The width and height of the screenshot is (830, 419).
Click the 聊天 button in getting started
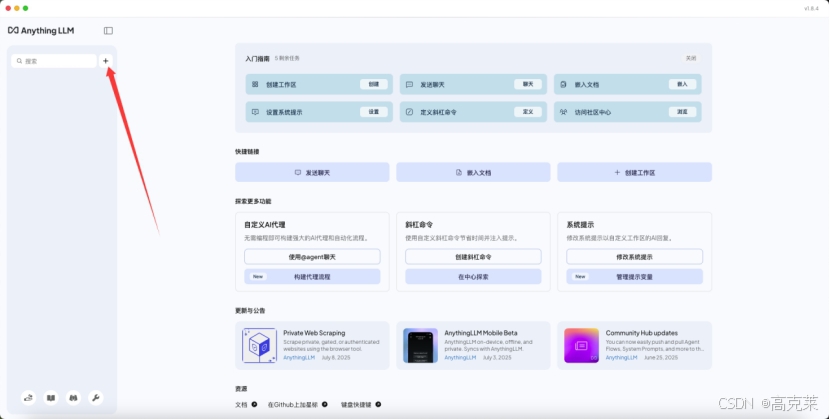point(528,84)
